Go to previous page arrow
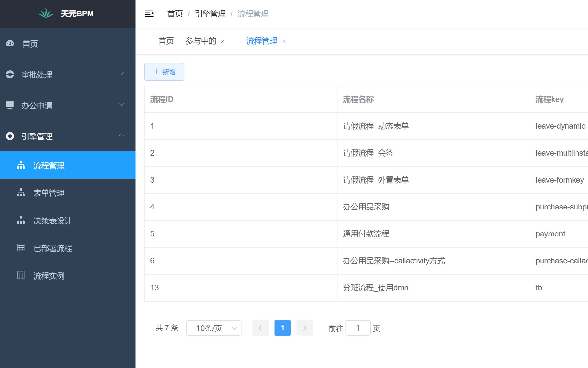Viewport: 588px width, 368px height. (260, 328)
